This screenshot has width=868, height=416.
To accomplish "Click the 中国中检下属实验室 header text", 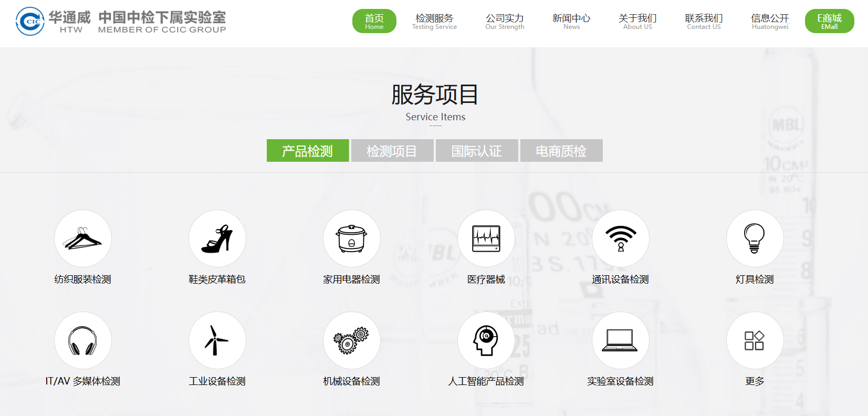I will 162,17.
